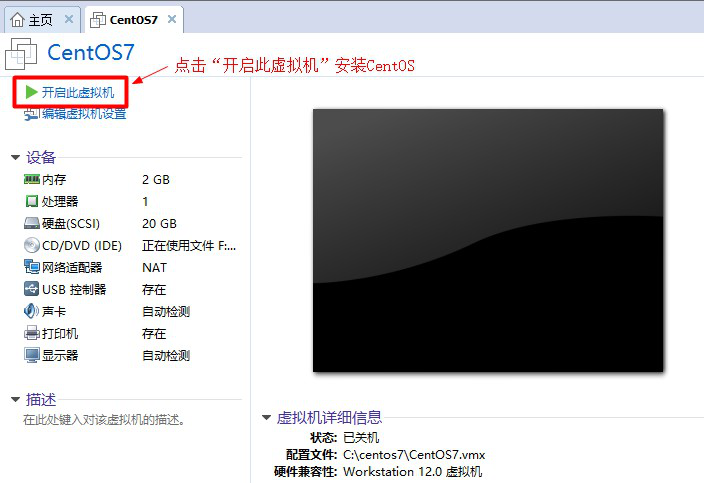Click the 设备 section heading text
The image size is (704, 483).
click(40, 157)
